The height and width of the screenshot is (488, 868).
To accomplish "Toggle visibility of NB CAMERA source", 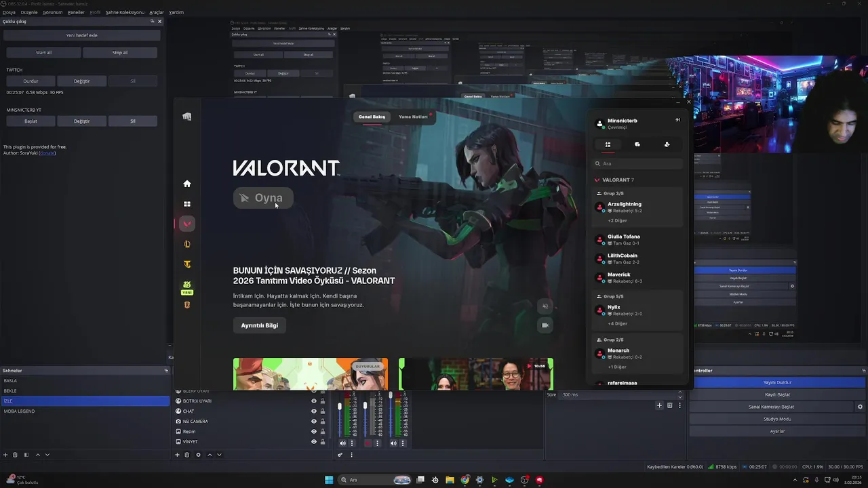I will coord(313,422).
